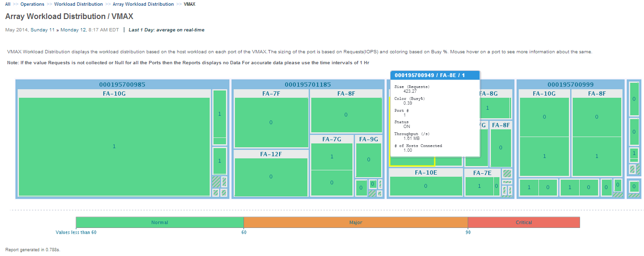Click the green Normal legend swatch
Screen dimensions: 644x256
tap(160, 222)
